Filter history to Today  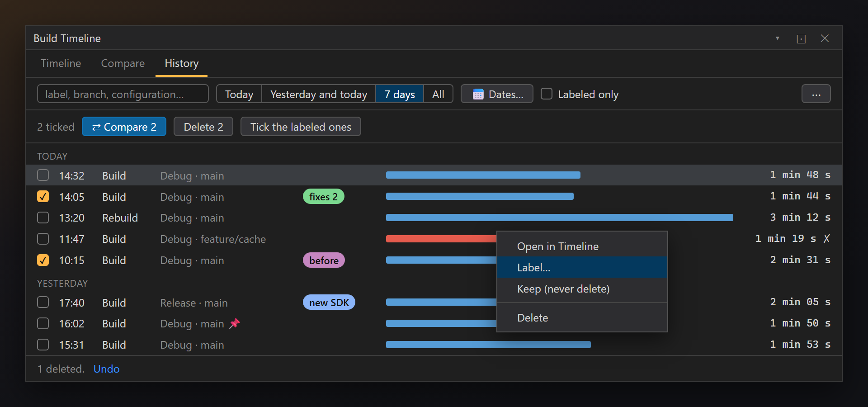239,94
